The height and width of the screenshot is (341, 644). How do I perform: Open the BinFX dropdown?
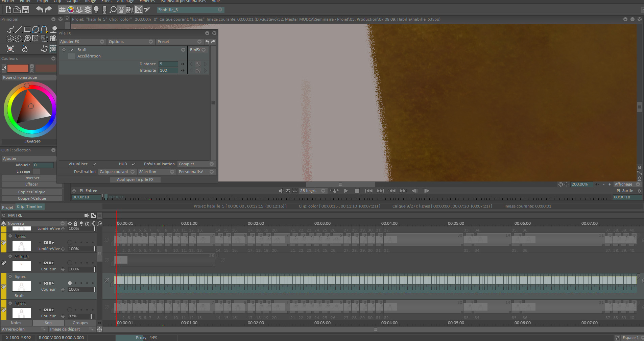click(198, 50)
